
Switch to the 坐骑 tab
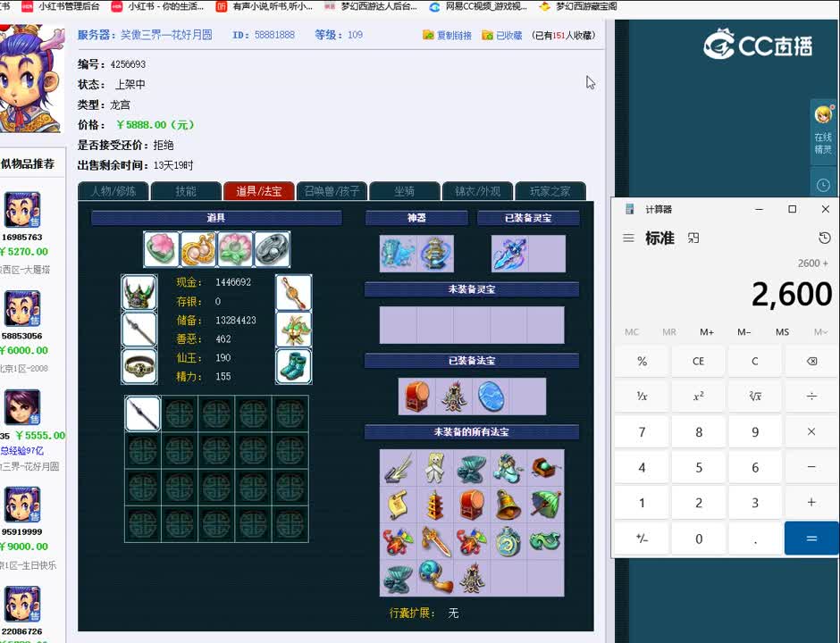405,191
